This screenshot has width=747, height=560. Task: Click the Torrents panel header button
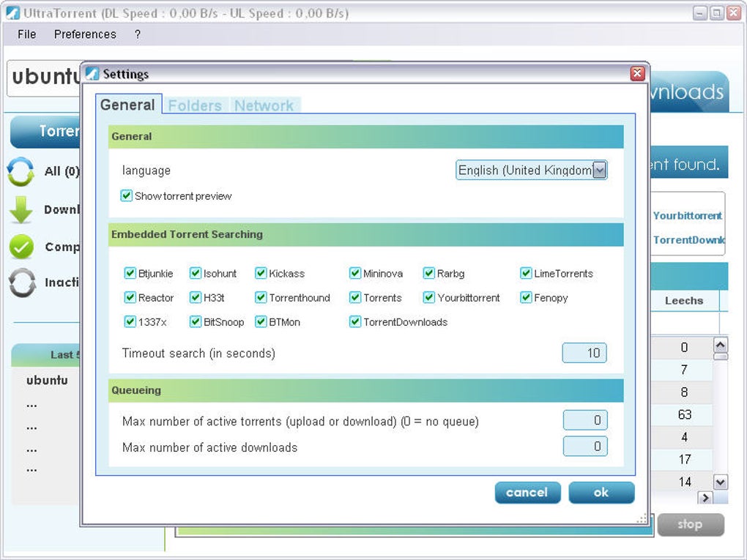[x=45, y=131]
